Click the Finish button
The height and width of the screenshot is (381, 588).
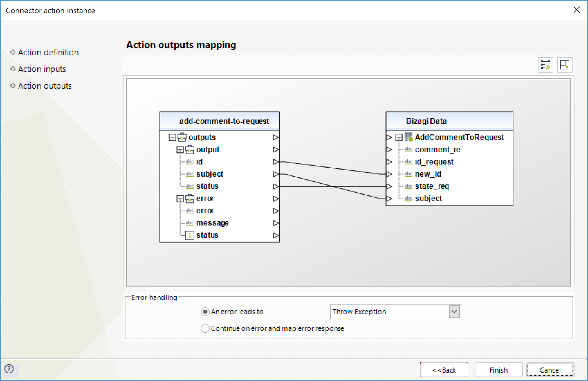click(x=499, y=370)
